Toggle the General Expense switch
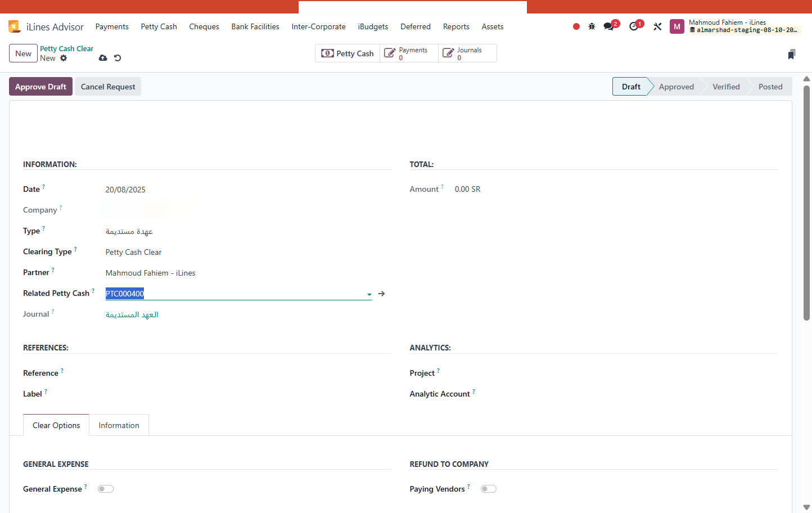Image resolution: width=812 pixels, height=513 pixels. tap(106, 489)
